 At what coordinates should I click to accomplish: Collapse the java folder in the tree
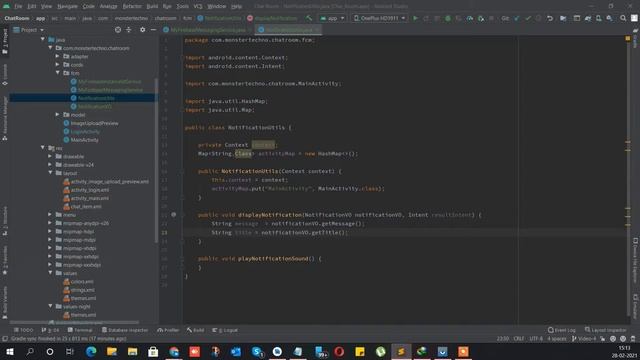coord(43,40)
